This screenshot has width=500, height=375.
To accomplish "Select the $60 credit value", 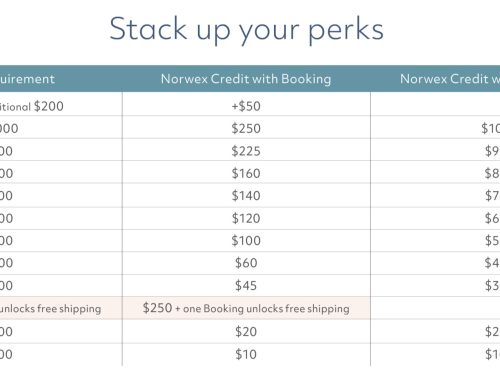I will click(x=246, y=263).
